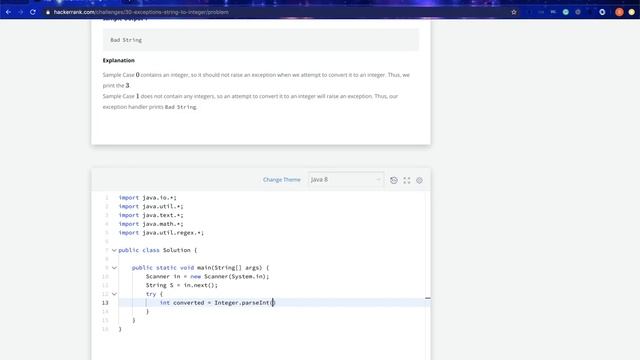Place cursor on import java.util.regex line
640x360 pixels.
coord(161,233)
